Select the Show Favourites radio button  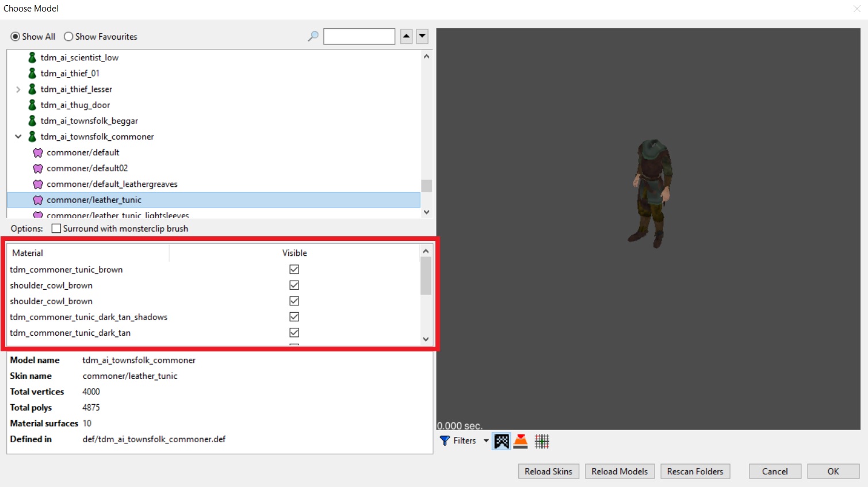(69, 37)
